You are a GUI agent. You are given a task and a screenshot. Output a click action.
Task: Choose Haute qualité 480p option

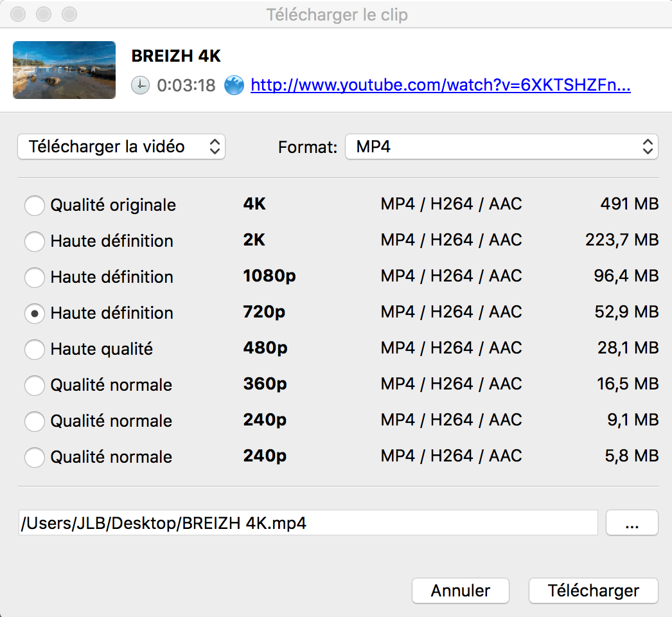(x=35, y=349)
